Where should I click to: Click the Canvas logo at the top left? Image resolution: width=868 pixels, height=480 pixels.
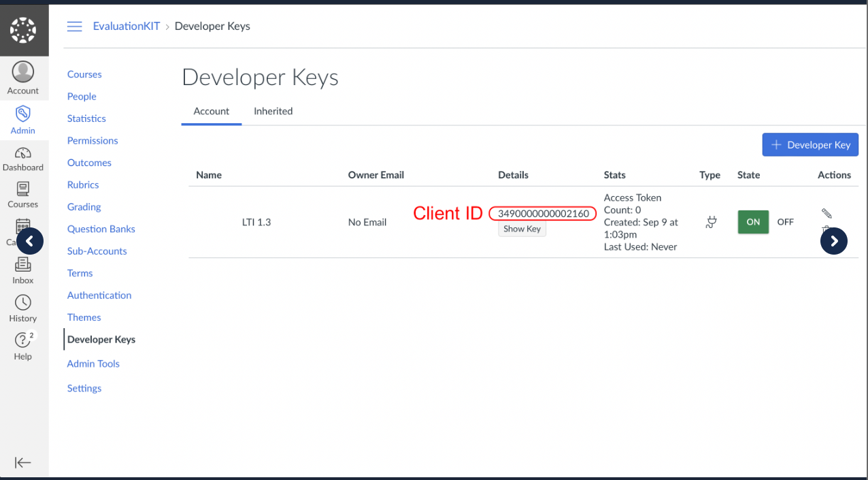pyautogui.click(x=23, y=30)
